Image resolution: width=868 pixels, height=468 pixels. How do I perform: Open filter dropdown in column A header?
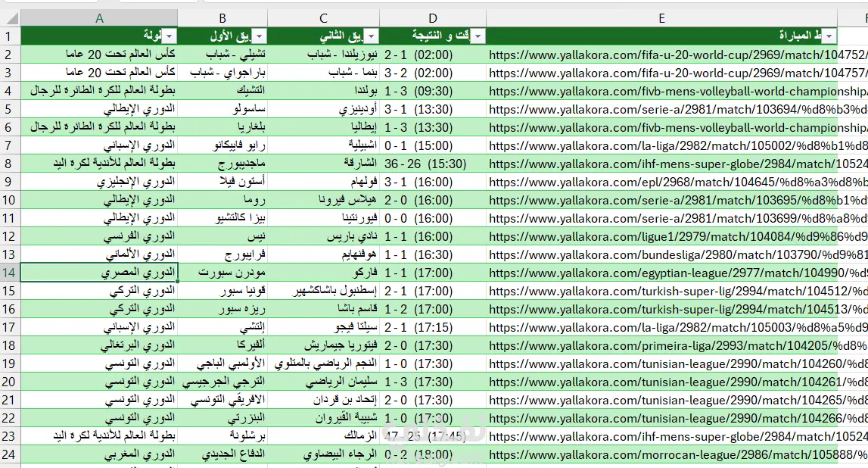170,36
